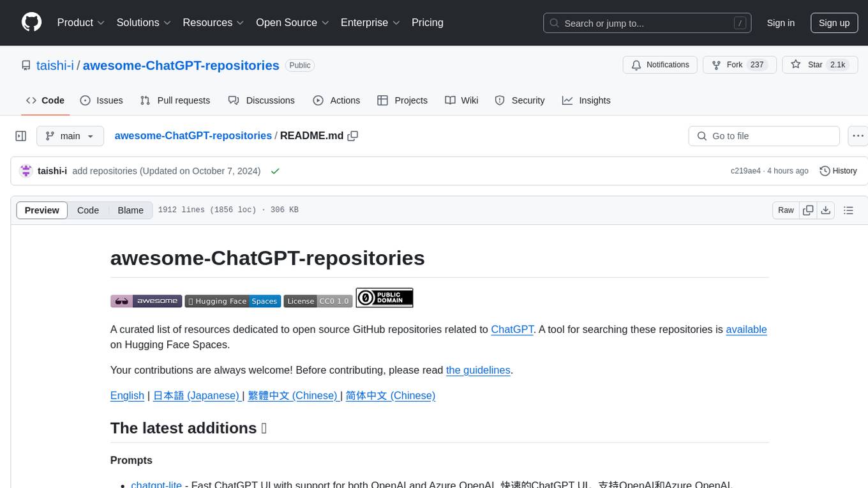Image resolution: width=868 pixels, height=488 pixels.
Task: Switch to the Security tab
Action: pos(520,100)
